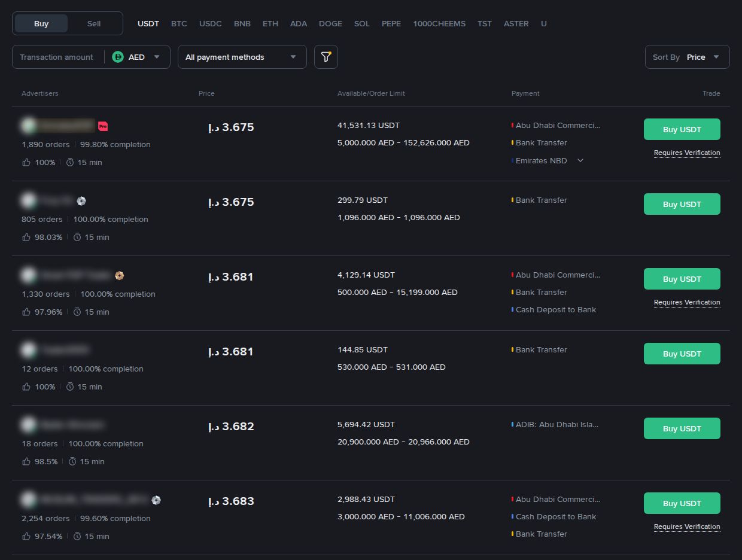Select the USDC asset tab

pyautogui.click(x=211, y=23)
